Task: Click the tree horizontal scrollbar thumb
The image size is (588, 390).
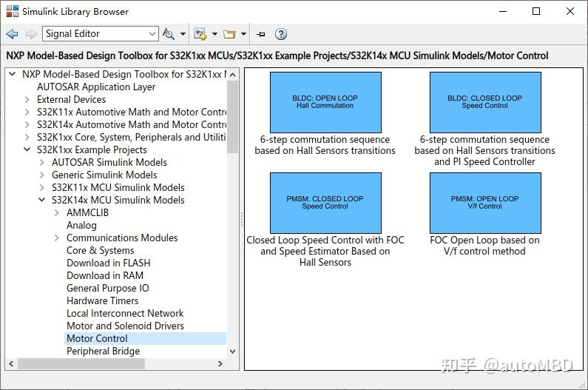Action: [81, 363]
